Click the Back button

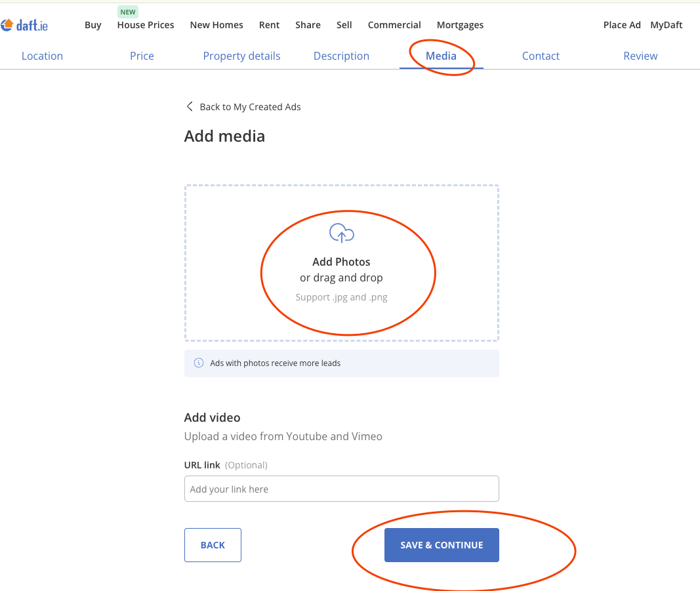click(213, 545)
